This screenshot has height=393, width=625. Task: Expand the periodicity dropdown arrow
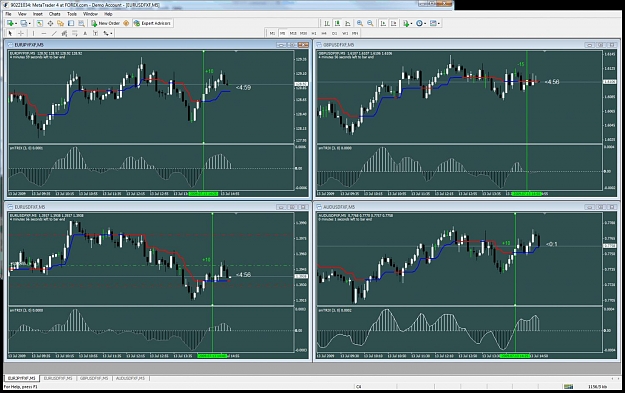coord(425,24)
